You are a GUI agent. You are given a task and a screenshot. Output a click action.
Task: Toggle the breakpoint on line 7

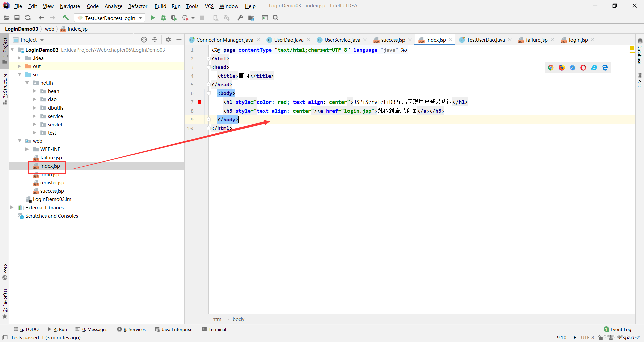click(199, 102)
